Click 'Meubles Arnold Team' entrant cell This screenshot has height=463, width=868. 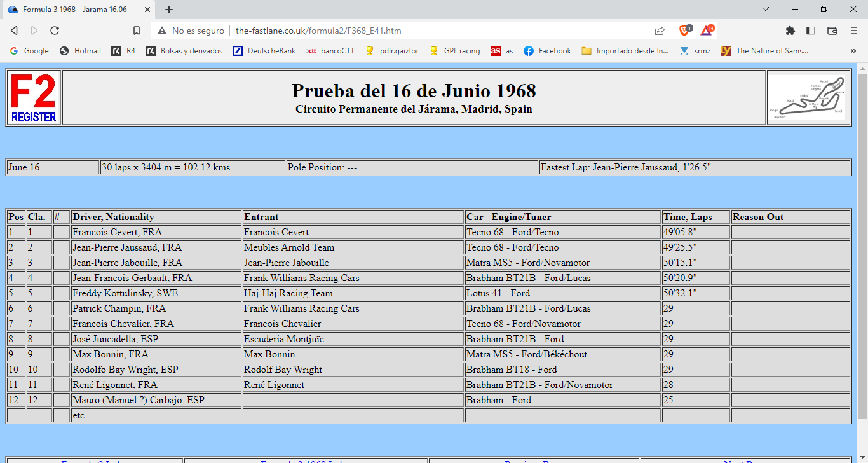[353, 247]
